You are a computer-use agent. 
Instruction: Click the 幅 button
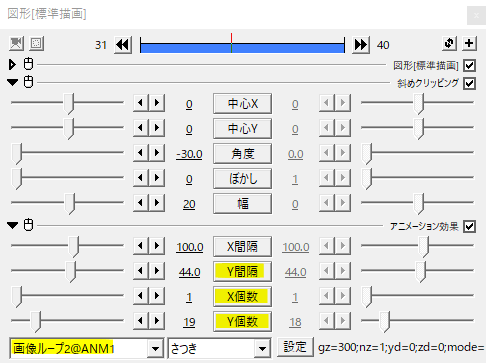click(242, 203)
